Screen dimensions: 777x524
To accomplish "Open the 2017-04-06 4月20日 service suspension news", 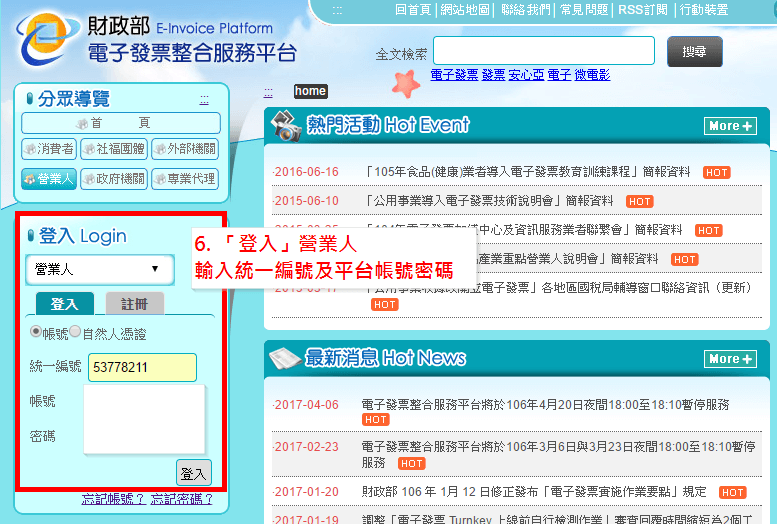I will coord(545,405).
